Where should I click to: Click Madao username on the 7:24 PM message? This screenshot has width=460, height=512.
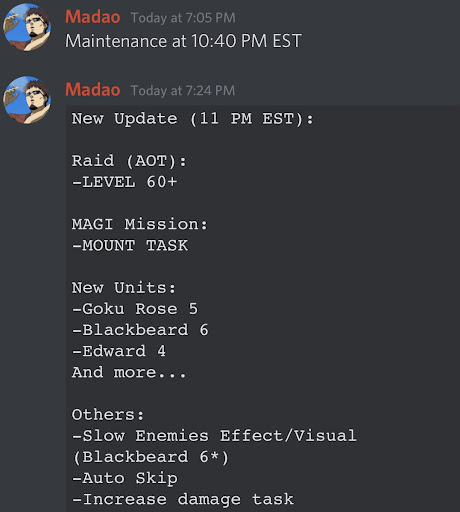pyautogui.click(x=93, y=90)
